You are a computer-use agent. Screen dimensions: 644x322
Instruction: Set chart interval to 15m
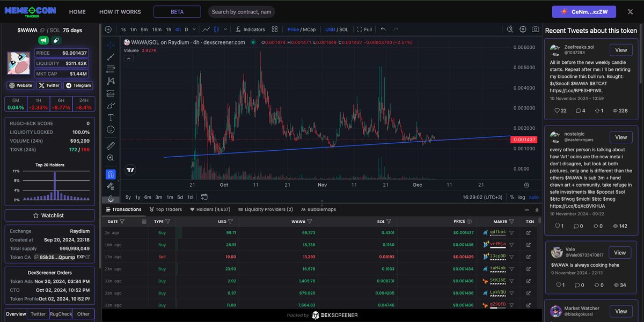point(157,30)
